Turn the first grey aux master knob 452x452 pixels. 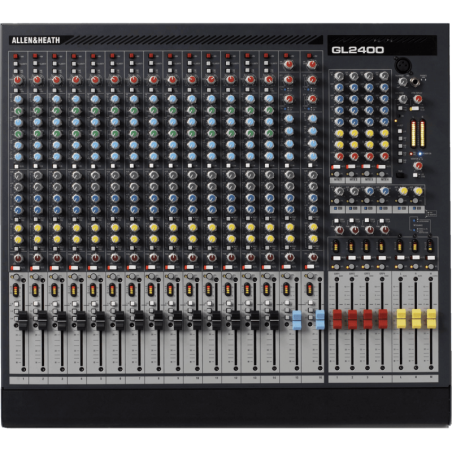339,191
